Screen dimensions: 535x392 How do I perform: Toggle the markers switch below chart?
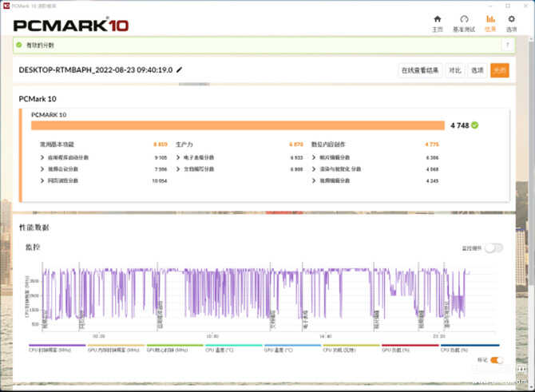497,360
